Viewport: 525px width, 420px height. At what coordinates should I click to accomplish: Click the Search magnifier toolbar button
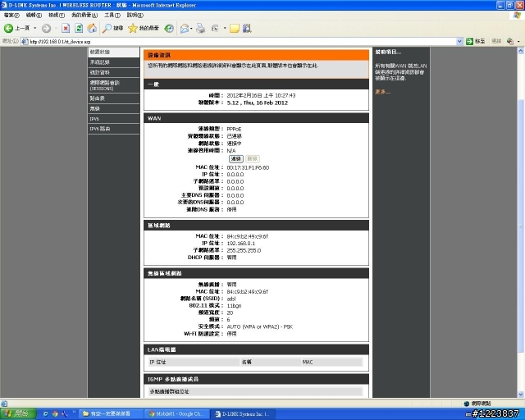tap(112, 29)
